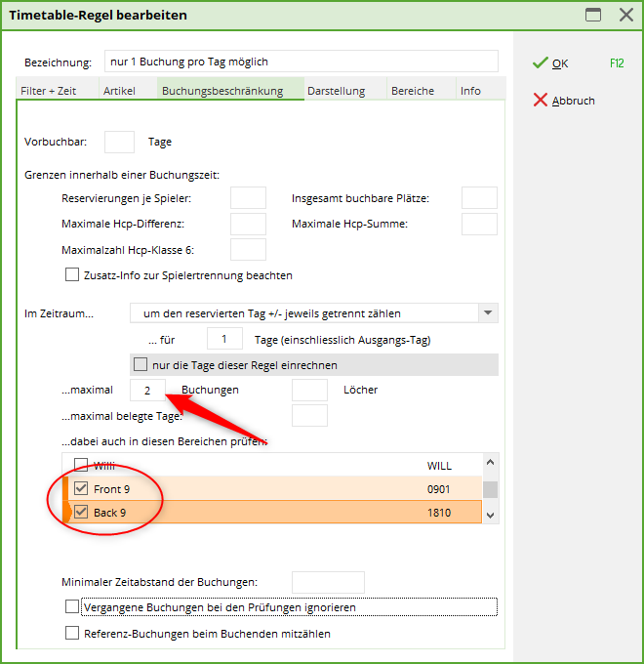Check Referenz-Buchungen beim Buchenden mitzählen

pos(72,634)
